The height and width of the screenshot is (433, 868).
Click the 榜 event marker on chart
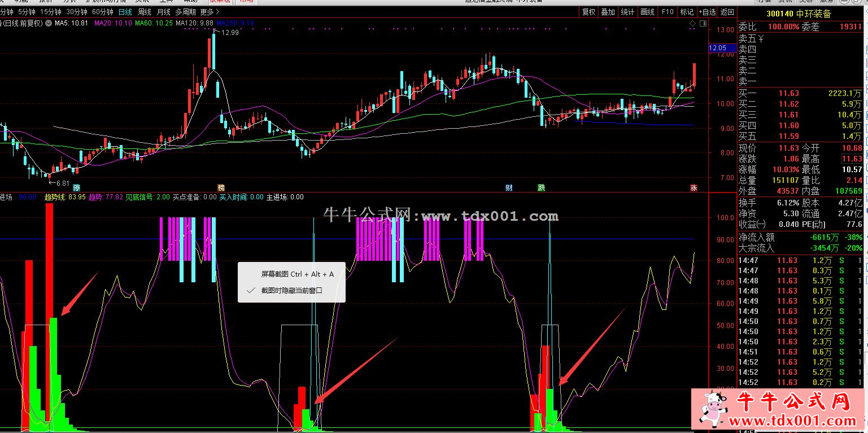221,187
